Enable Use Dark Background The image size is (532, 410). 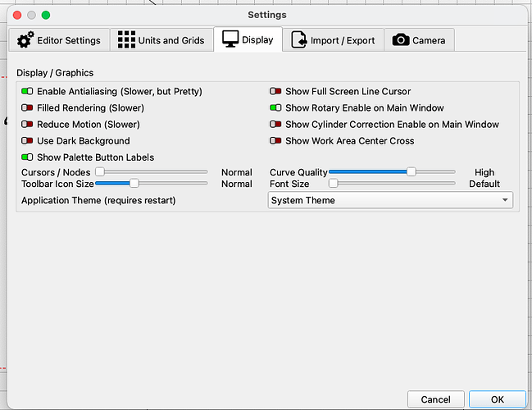pos(28,141)
